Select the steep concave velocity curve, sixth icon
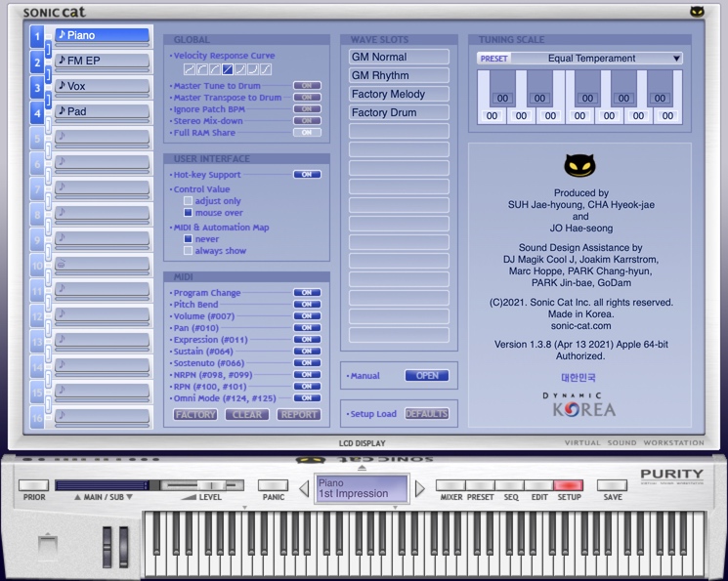Screen dimensions: 728x581 [252, 69]
